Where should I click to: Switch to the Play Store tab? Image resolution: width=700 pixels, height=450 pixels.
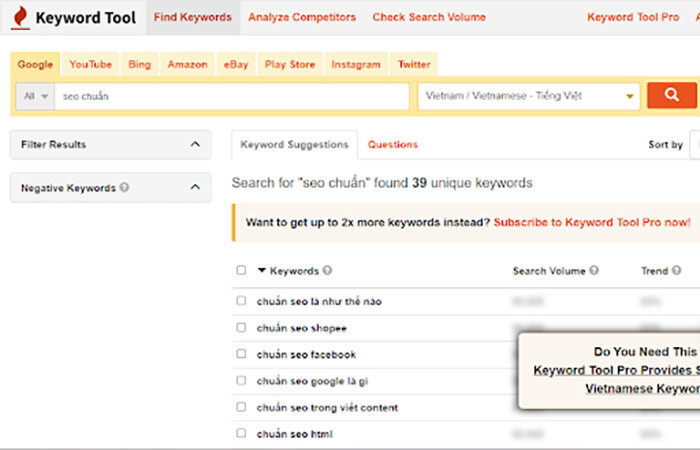[290, 64]
